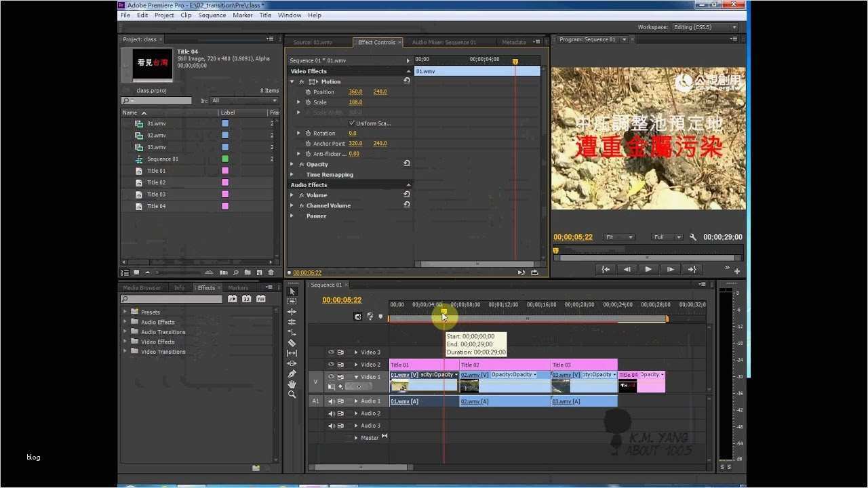Expand the Opacity effect properties
This screenshot has height=488, width=868.
click(292, 164)
